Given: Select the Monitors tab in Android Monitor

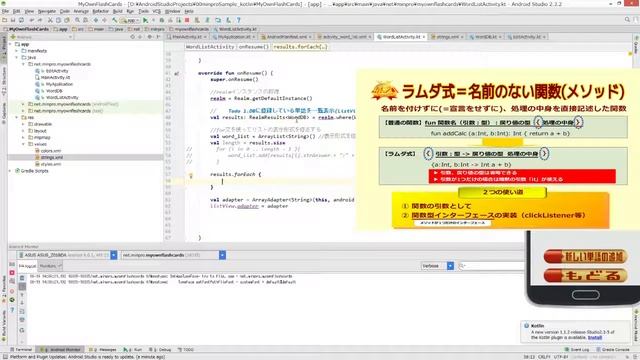Looking at the screenshot, I should (50, 266).
